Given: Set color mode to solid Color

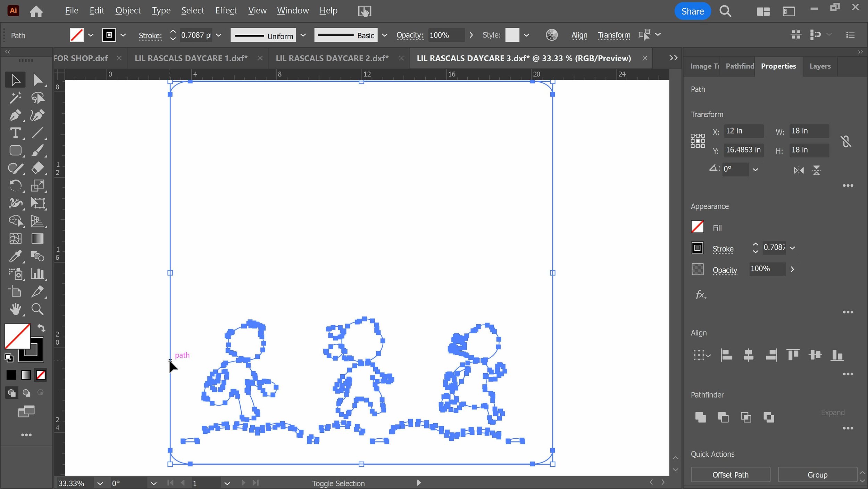Looking at the screenshot, I should point(11,375).
